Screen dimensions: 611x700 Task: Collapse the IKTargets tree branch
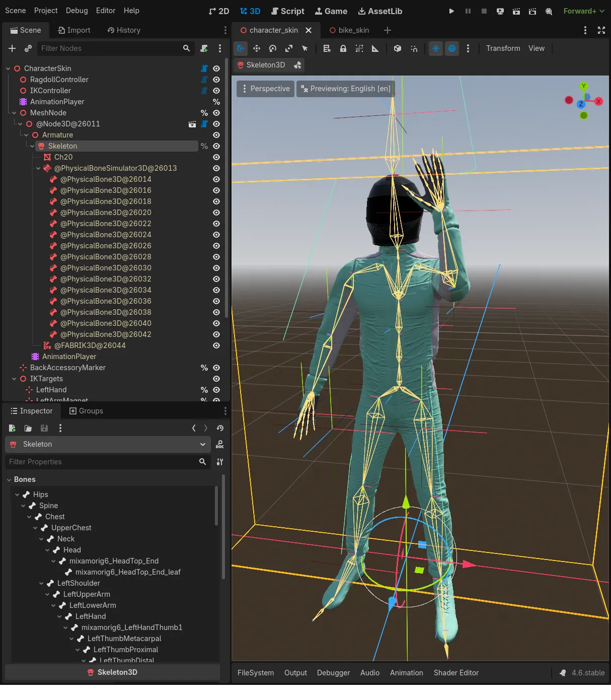14,379
